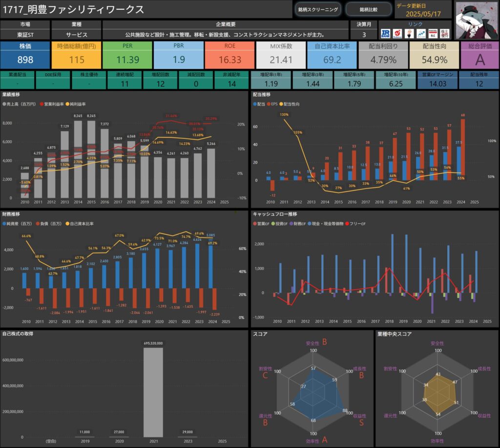The width and height of the screenshot is (500, 448).
Task: Open the Kabutan link icon
Action: 397,34
